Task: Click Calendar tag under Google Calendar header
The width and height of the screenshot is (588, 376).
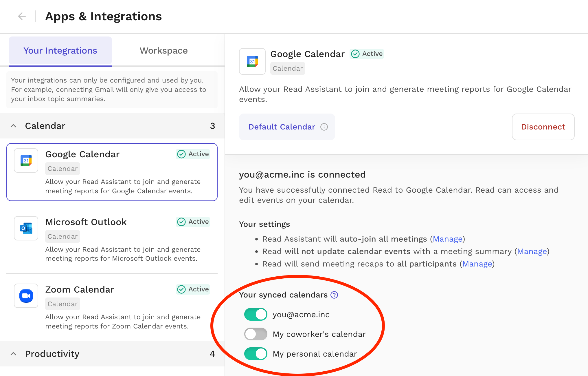Action: (288, 69)
